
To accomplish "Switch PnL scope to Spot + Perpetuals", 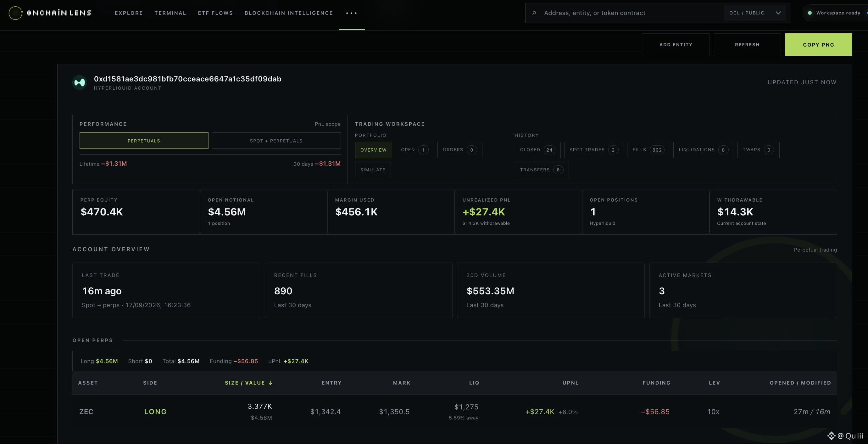I will click(x=276, y=141).
